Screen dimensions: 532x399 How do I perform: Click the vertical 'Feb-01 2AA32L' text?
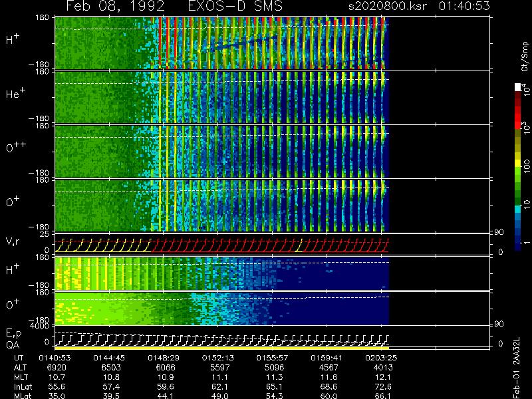pos(516,368)
